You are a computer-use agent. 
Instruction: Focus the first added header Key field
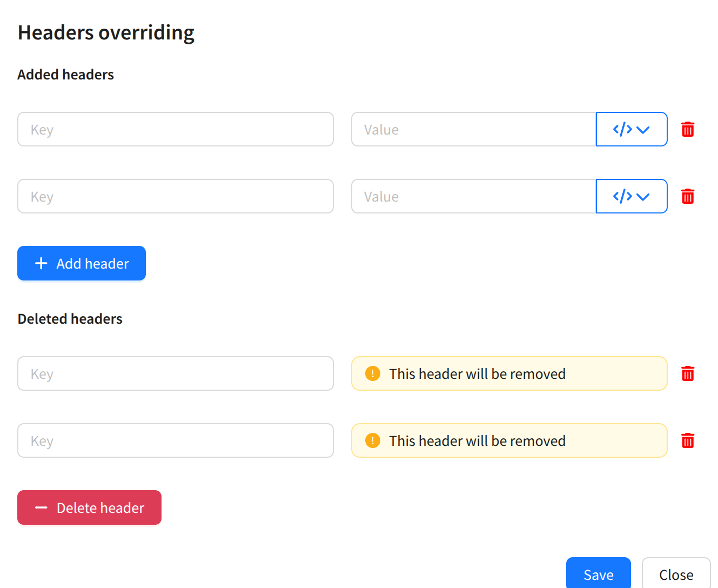(x=176, y=129)
